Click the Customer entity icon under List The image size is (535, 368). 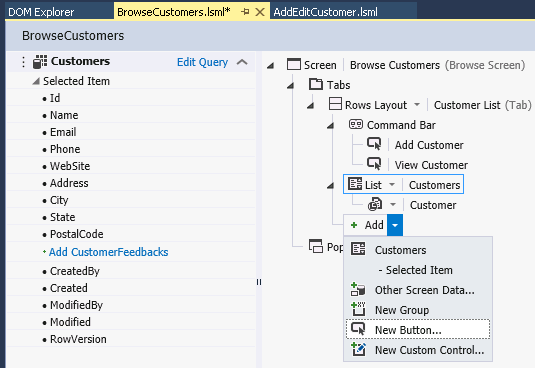[375, 204]
